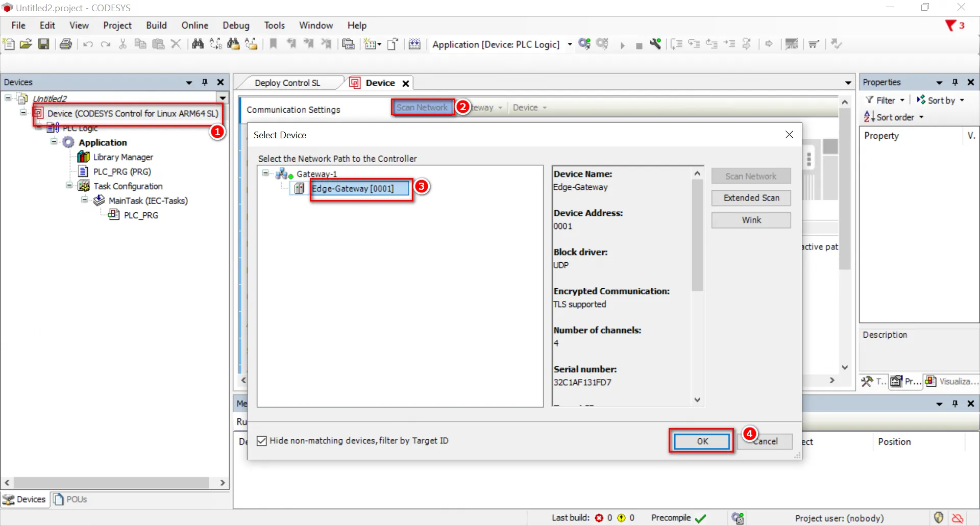Open the Online menu
Screen dimensions: 980x526
point(194,26)
